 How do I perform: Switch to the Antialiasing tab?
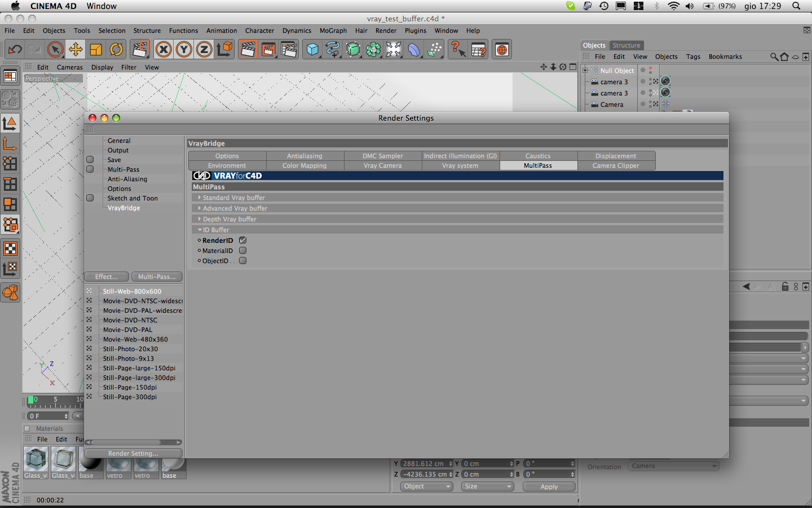304,156
